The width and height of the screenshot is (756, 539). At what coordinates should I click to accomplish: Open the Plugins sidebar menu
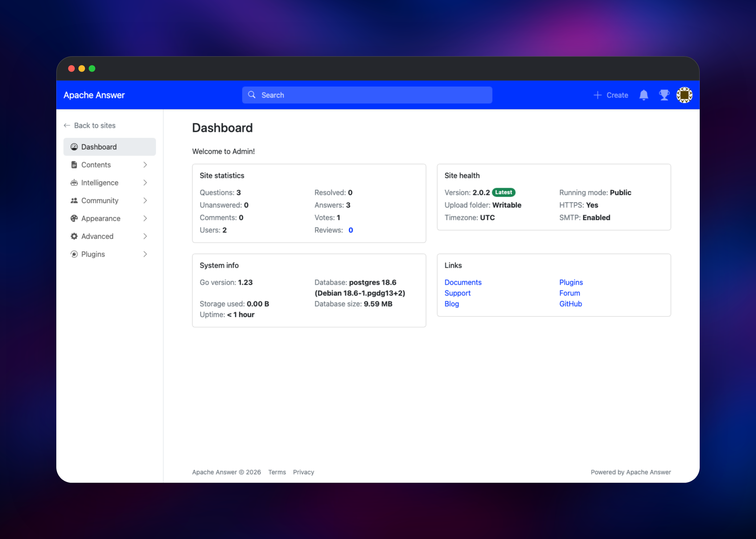coord(109,254)
